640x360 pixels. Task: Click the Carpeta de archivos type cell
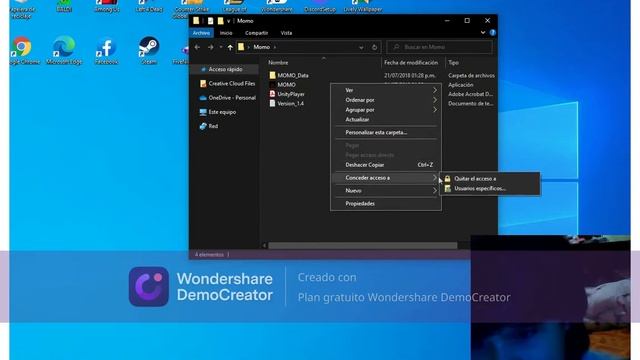[x=471, y=76]
